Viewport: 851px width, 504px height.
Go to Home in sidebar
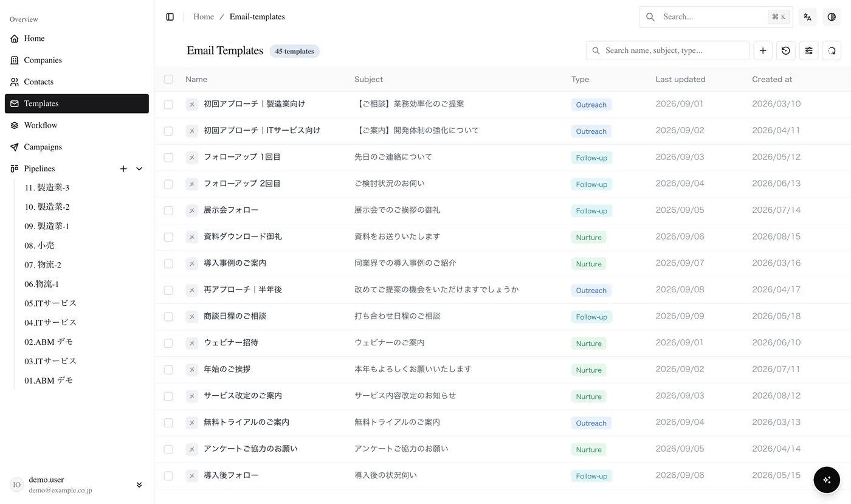pyautogui.click(x=77, y=38)
